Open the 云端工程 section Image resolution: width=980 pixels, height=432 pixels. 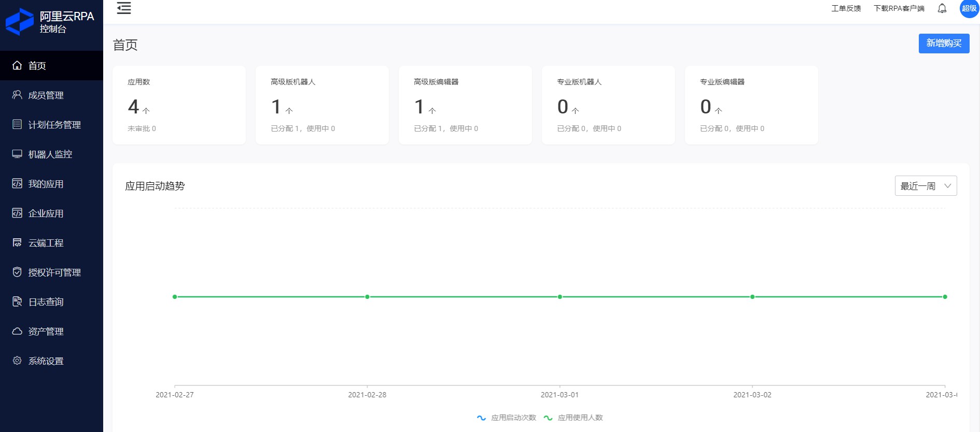[51, 242]
